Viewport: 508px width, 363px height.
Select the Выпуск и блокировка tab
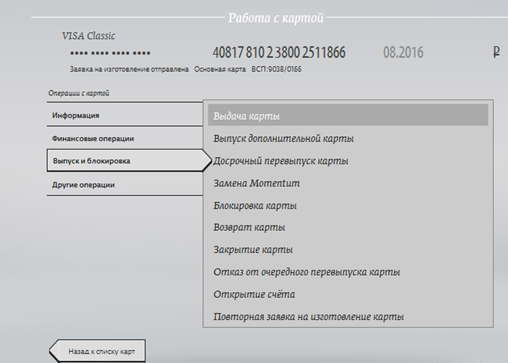(x=129, y=161)
